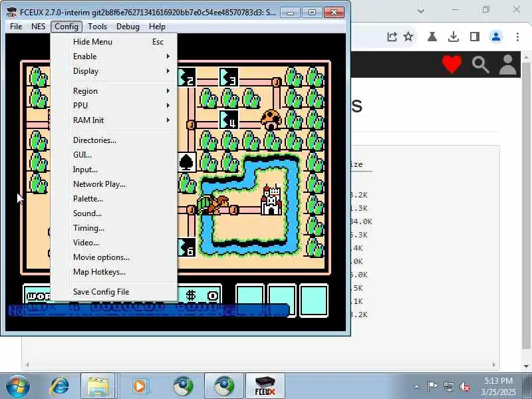532x399 pixels.
Task: Launch Internet Explorer from taskbar
Action: click(x=59, y=386)
